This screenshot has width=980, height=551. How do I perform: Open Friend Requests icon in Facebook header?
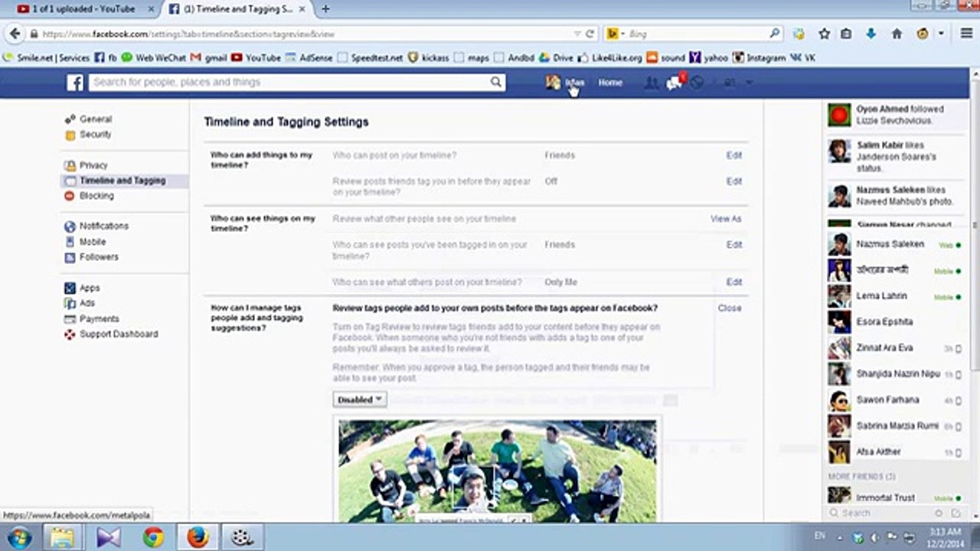click(651, 83)
